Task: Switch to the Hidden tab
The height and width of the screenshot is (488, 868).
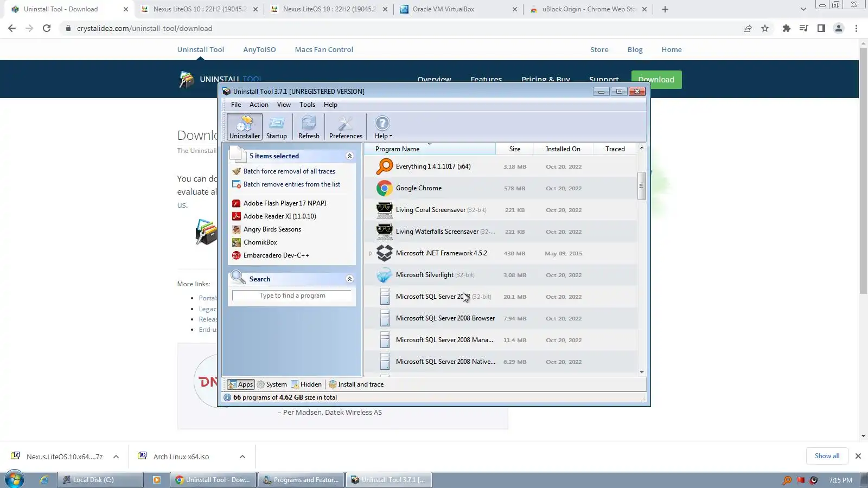Action: coord(307,384)
